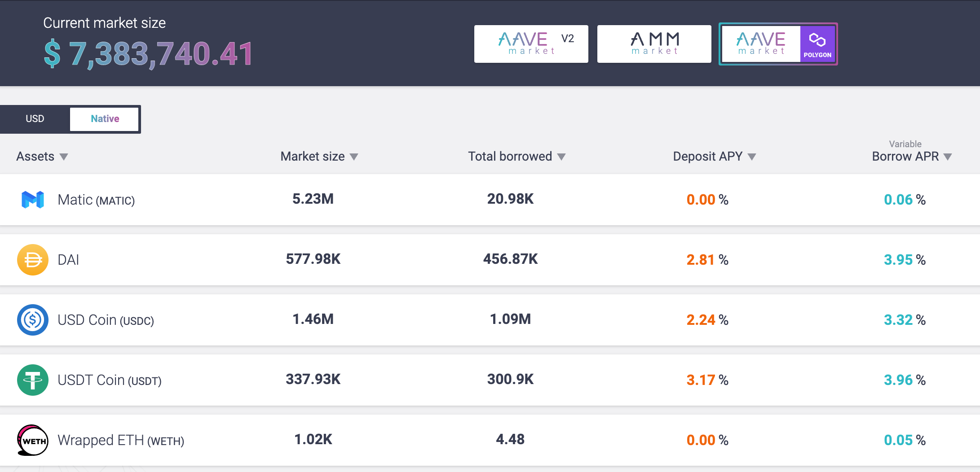Viewport: 980px width, 472px height.
Task: Click the USD Coin token icon
Action: (33, 320)
